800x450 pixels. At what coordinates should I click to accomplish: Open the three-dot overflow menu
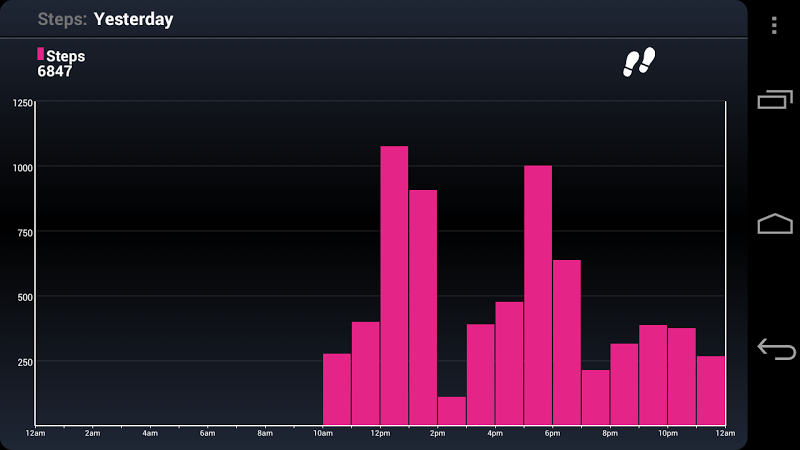(x=775, y=25)
